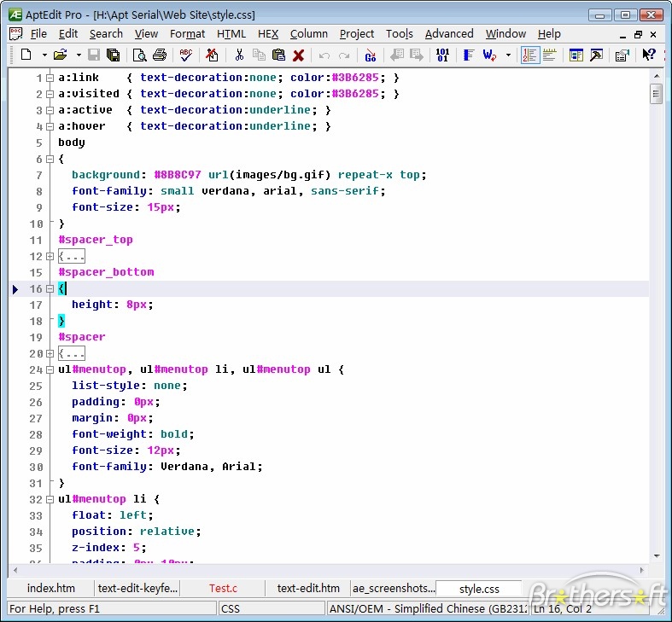Switch to the Test.c document tab

(223, 588)
